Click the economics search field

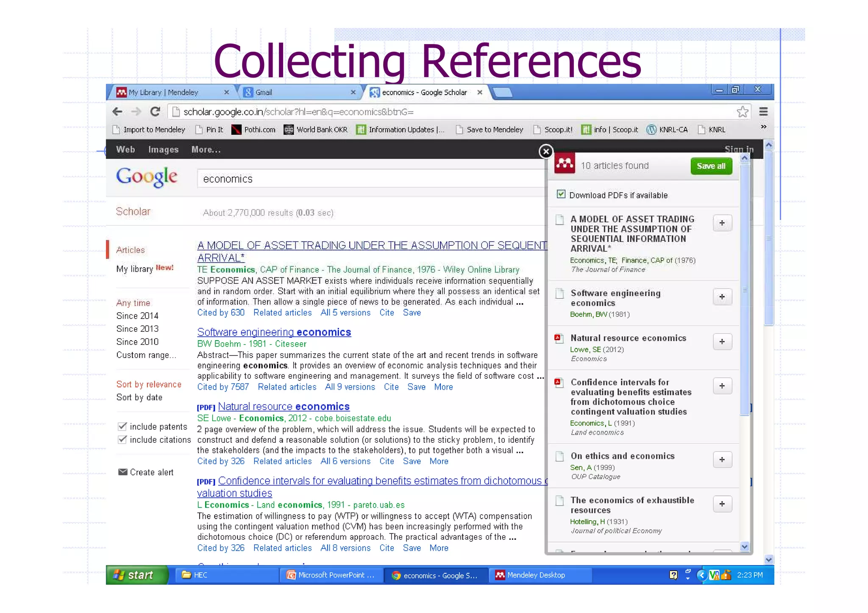[372, 178]
